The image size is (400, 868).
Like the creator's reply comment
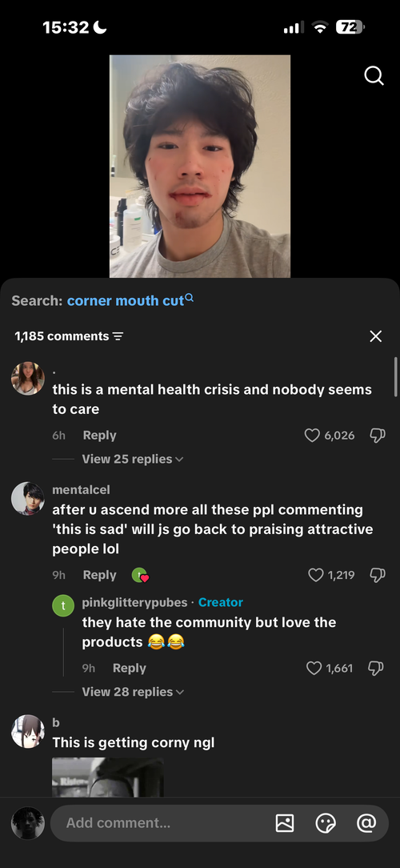[x=314, y=668]
